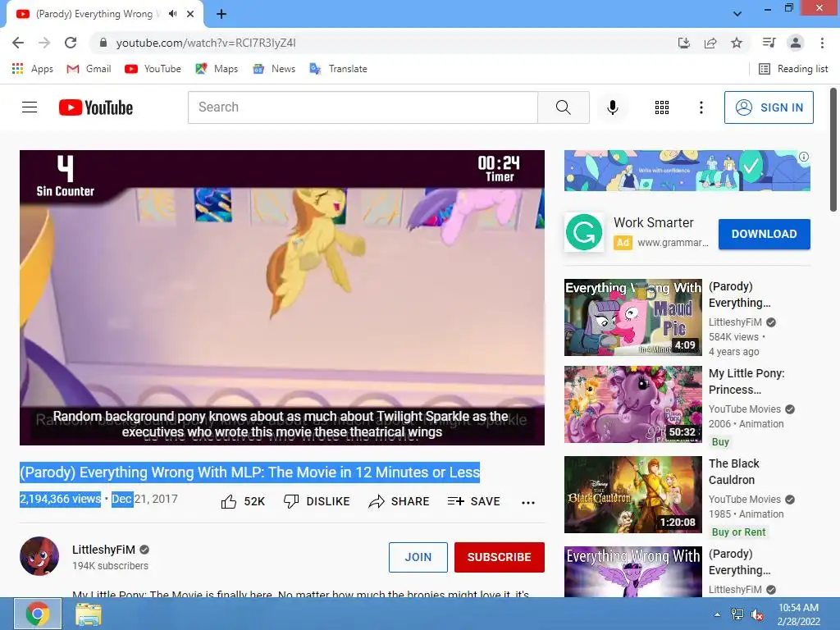This screenshot has height=630, width=840.
Task: Reload the YouTube page
Action: [71, 43]
